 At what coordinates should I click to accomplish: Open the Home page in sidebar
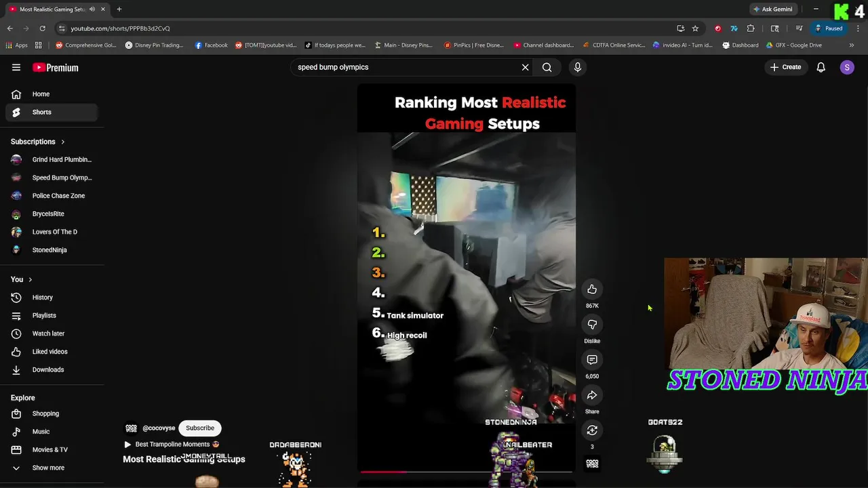point(52,94)
